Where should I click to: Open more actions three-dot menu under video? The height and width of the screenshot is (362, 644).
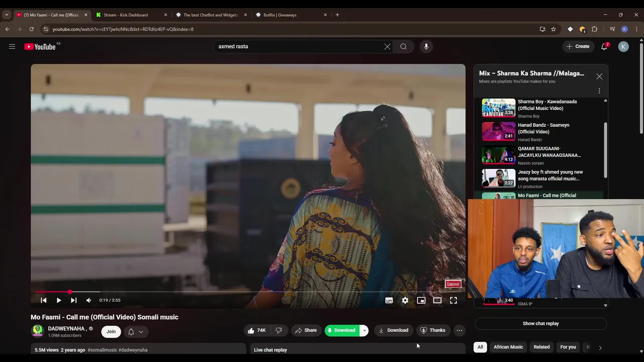(x=459, y=330)
